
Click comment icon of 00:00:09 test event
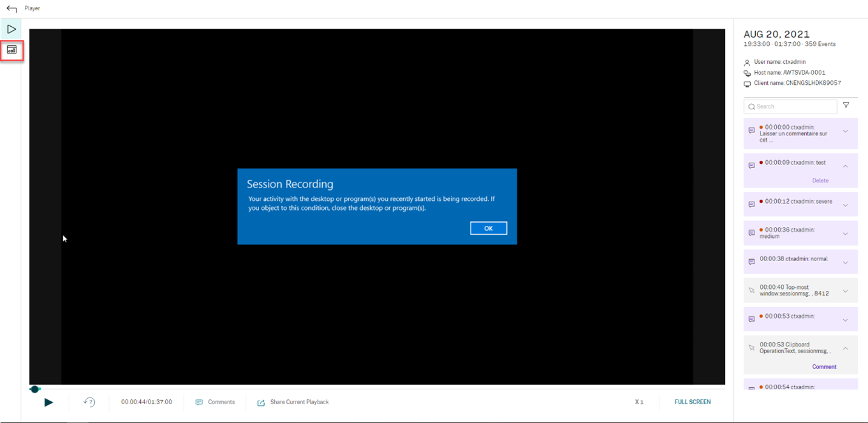[751, 166]
